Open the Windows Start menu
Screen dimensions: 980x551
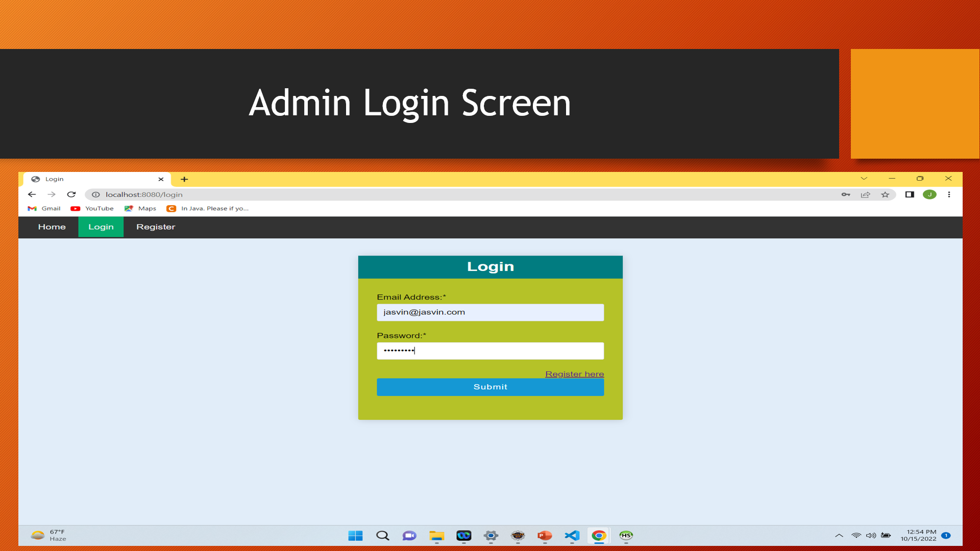pos(355,535)
